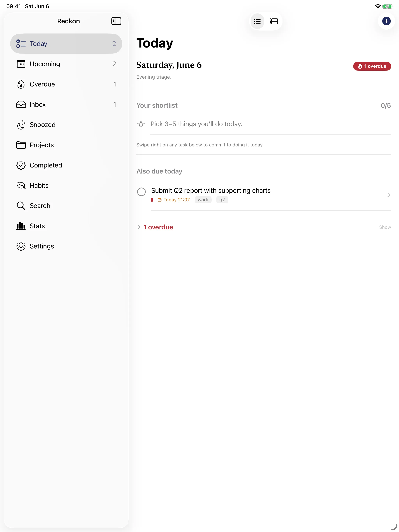Open the Overdue list in sidebar
399x532 pixels.
66,84
